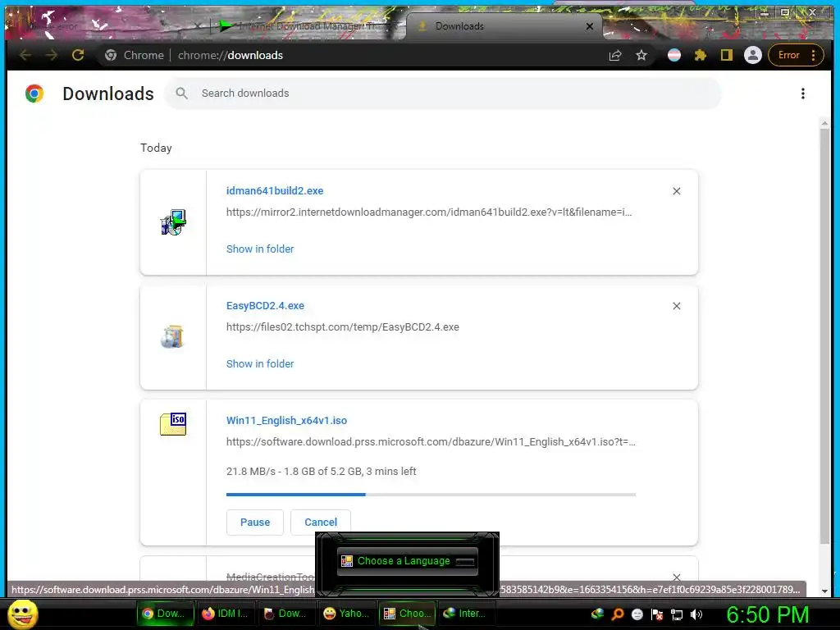Remove idman641build2.exe from list

tap(677, 191)
